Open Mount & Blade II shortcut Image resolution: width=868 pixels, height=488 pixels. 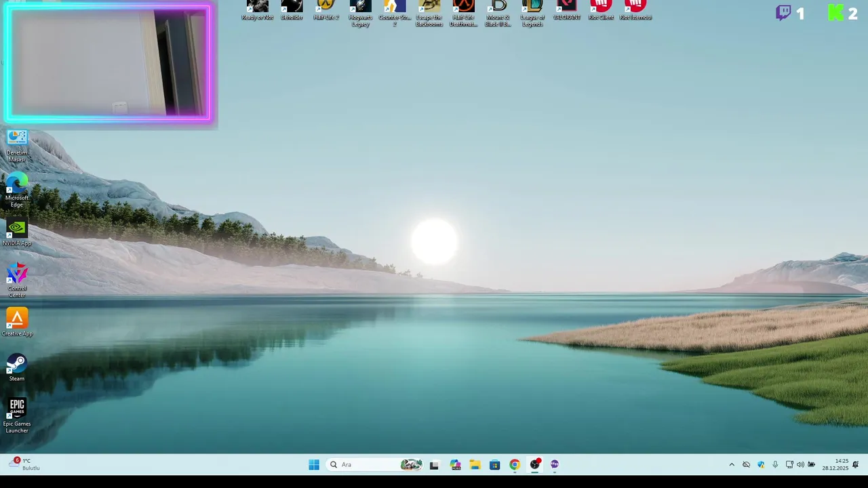(x=498, y=13)
